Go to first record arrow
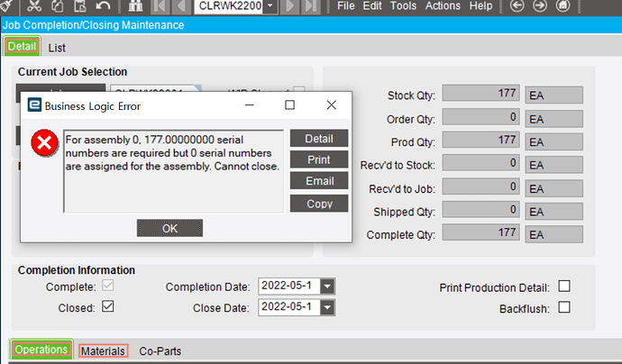The width and height of the screenshot is (622, 364). tap(160, 6)
